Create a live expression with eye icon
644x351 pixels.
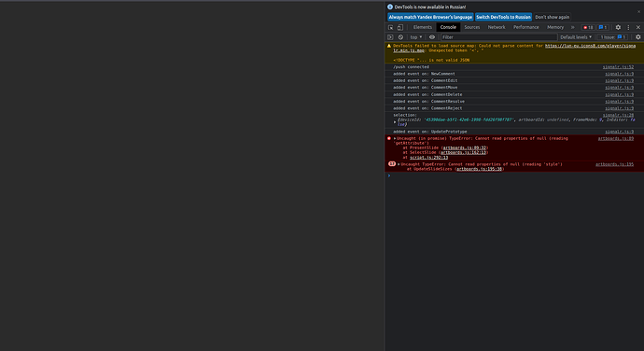click(x=432, y=37)
